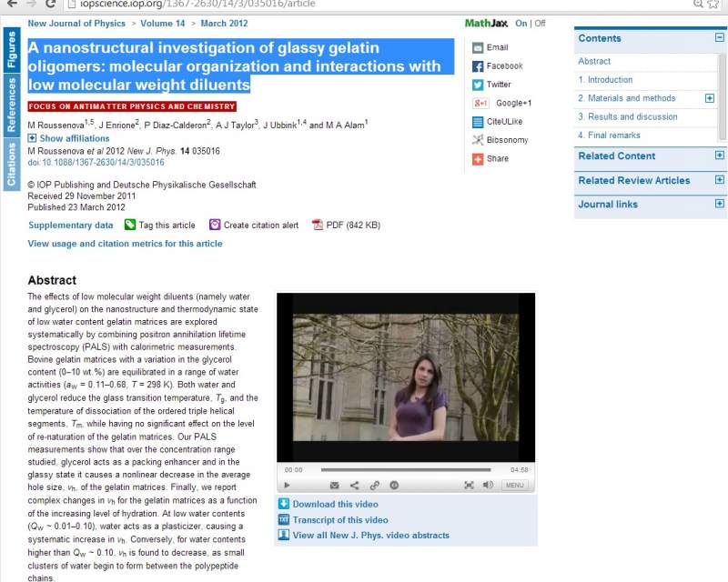
Task: Mute the video volume speaker
Action: point(488,485)
